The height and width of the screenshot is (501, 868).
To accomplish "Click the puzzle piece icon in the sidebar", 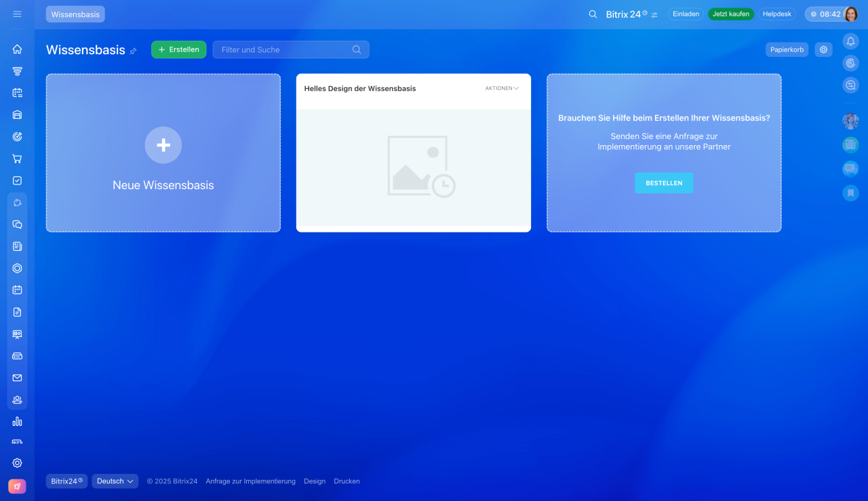I will click(17, 203).
